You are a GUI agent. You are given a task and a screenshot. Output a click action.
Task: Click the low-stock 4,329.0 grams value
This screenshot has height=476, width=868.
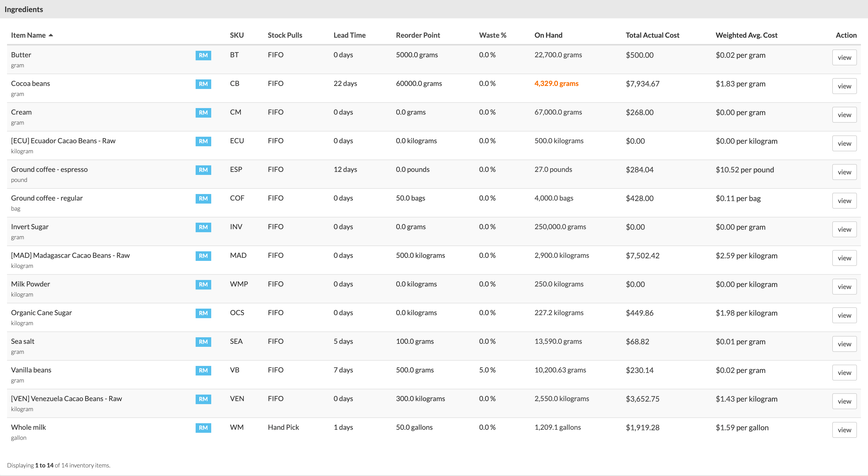coord(556,83)
